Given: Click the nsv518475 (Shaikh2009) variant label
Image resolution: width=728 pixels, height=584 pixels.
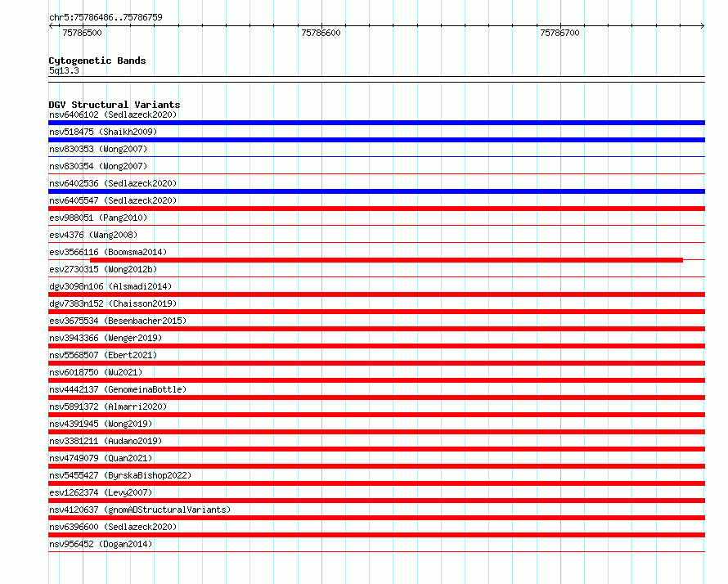Looking at the screenshot, I should click(x=103, y=132).
